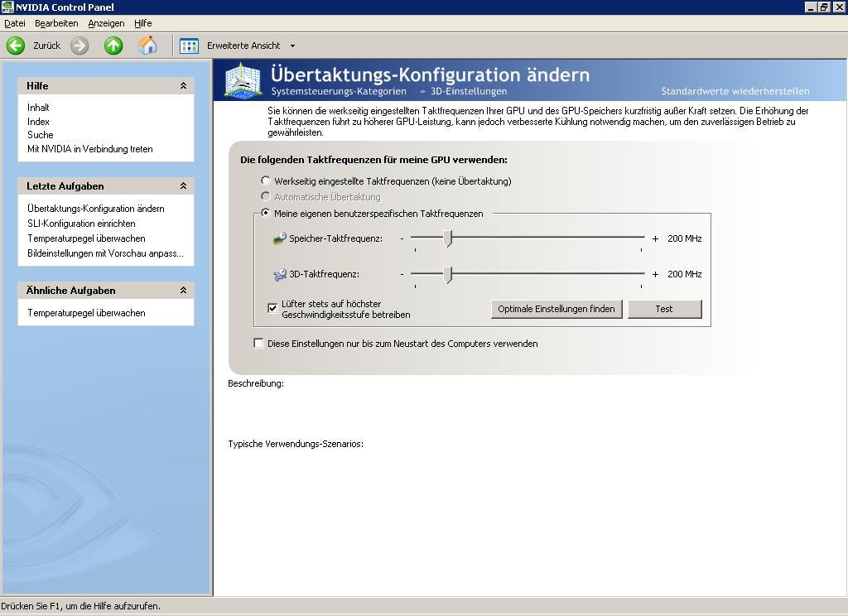Screen dimensions: 848x616
Task: Collapse the Letzte Aufgaben panel
Action: tap(183, 186)
